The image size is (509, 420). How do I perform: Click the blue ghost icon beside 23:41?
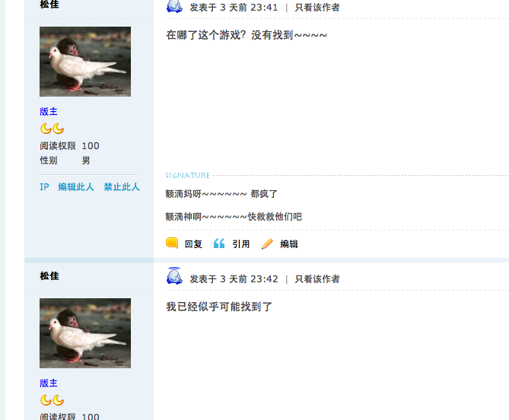(x=174, y=6)
